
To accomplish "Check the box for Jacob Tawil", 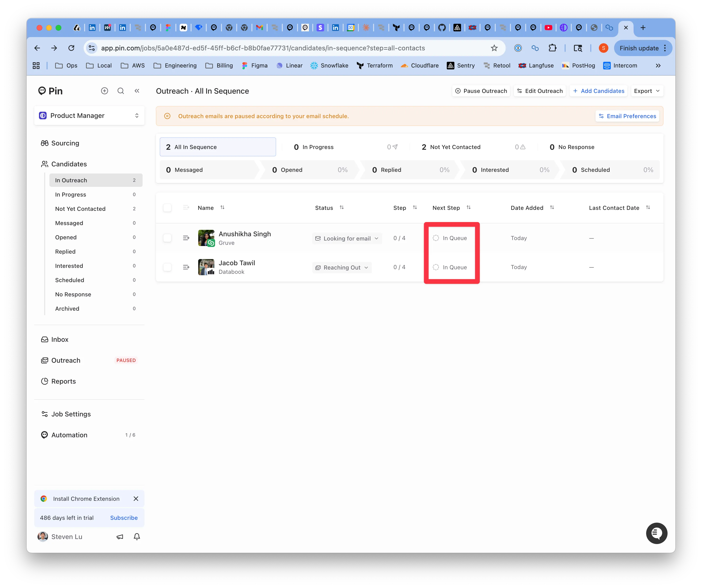I will [167, 267].
